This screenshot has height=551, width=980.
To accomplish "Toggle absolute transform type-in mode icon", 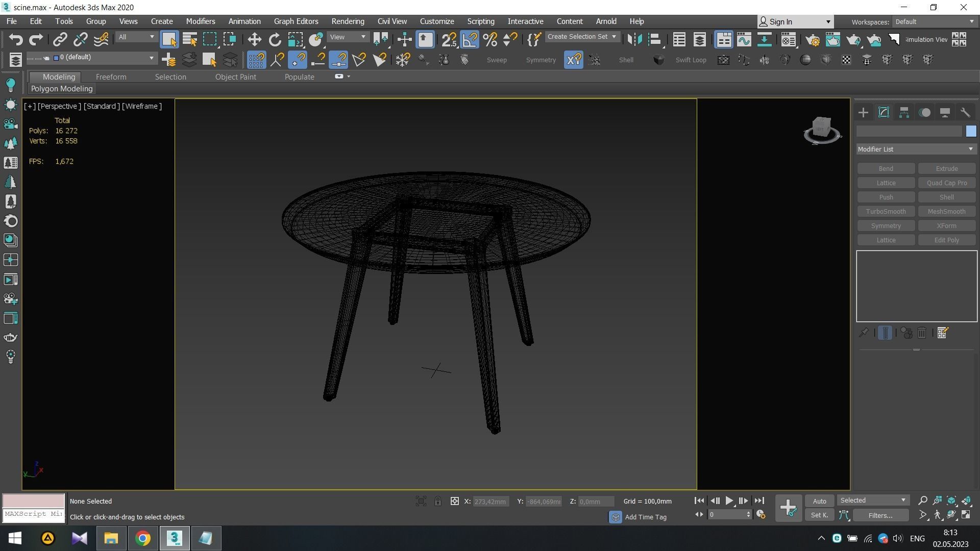I will pyautogui.click(x=454, y=502).
